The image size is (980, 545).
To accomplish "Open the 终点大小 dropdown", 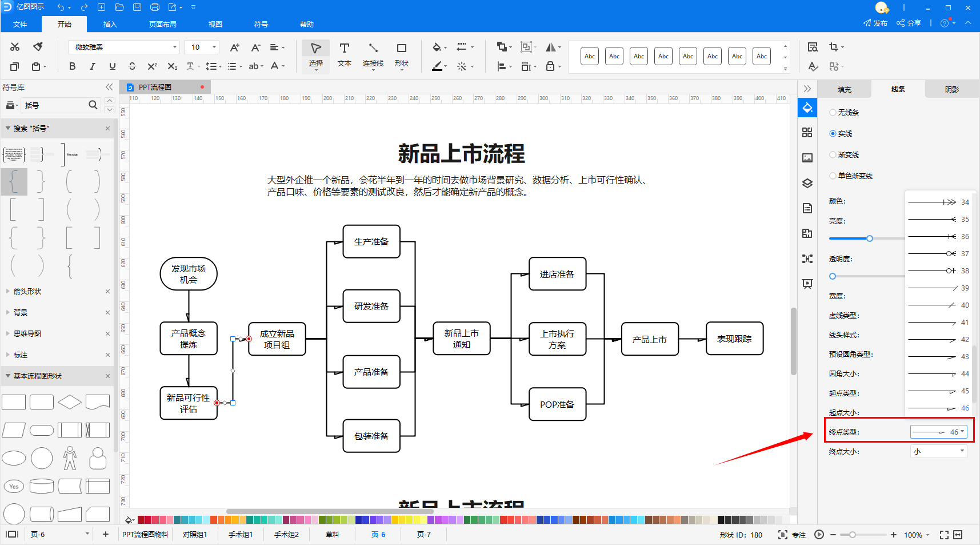I will tap(938, 451).
